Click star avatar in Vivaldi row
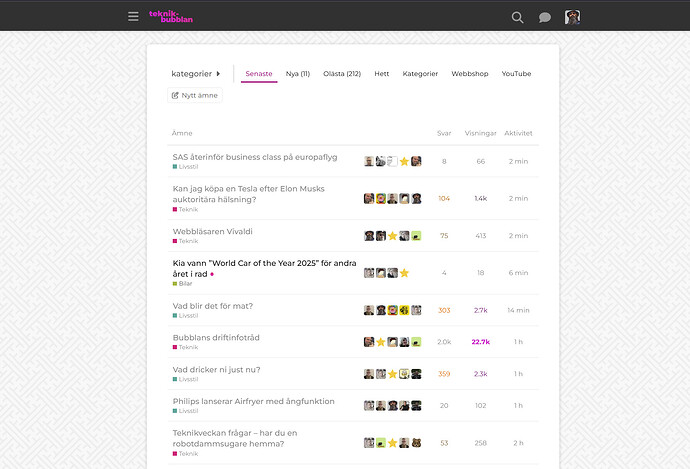Image resolution: width=690 pixels, height=469 pixels. tap(393, 236)
